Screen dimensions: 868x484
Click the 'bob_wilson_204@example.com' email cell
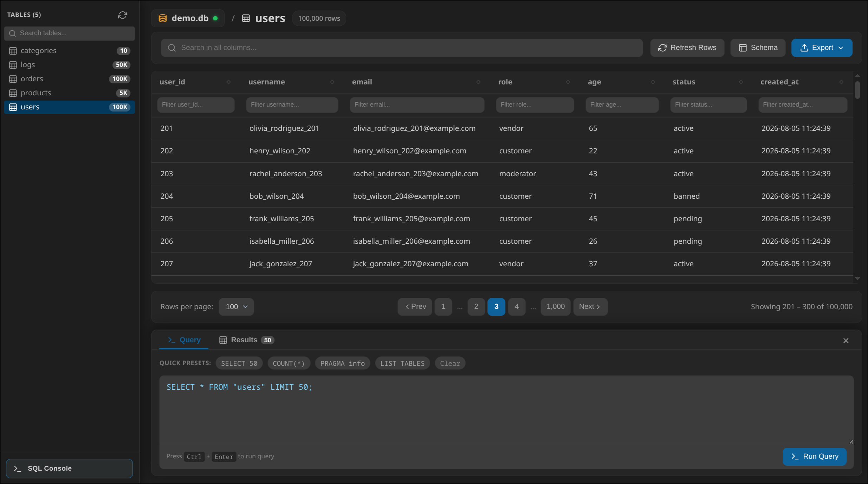coord(406,196)
